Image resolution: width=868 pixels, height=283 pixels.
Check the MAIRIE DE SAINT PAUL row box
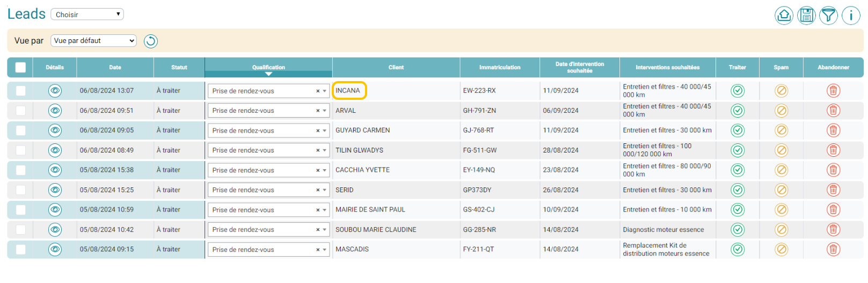coord(20,210)
